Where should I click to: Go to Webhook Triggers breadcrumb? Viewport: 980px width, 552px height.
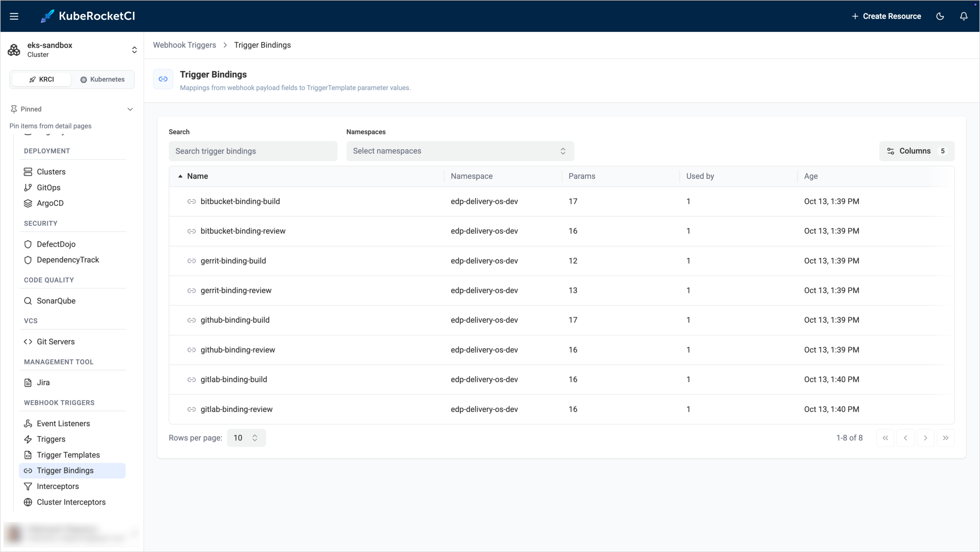tap(185, 45)
